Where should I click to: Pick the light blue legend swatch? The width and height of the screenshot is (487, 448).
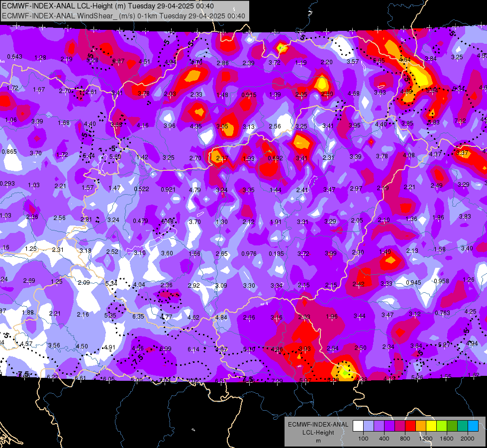369,426
